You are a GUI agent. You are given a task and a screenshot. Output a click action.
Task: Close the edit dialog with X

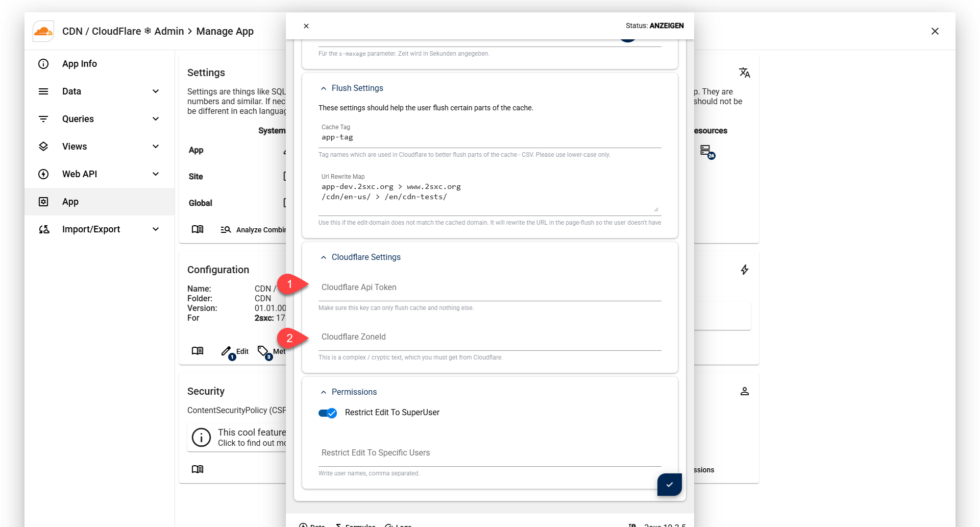pyautogui.click(x=306, y=26)
